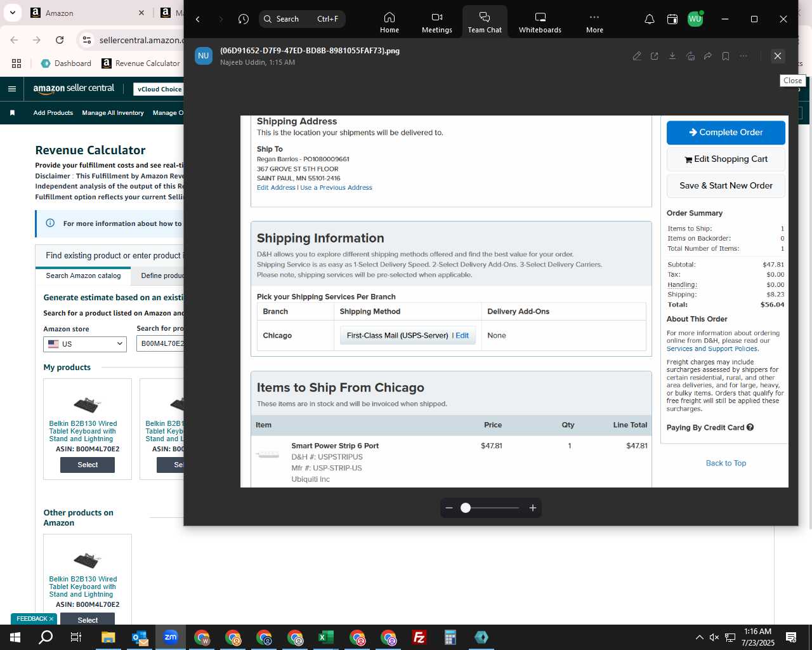Screen dimensions: 812x650
Task: Click the copy-image icon beside the download icon
Action: (x=690, y=56)
